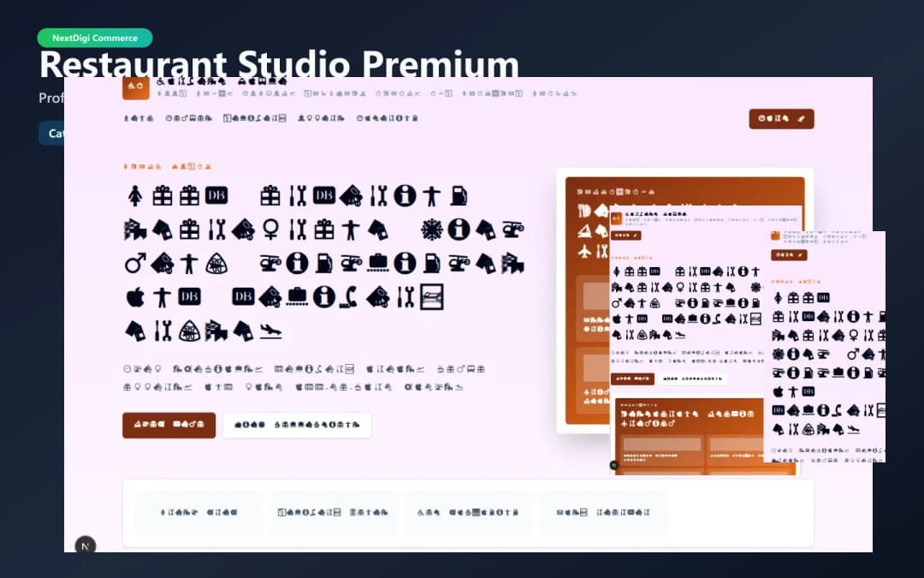Image resolution: width=924 pixels, height=578 pixels.
Task: Click the orange logo icon in the medium screenshot
Action: [x=616, y=218]
